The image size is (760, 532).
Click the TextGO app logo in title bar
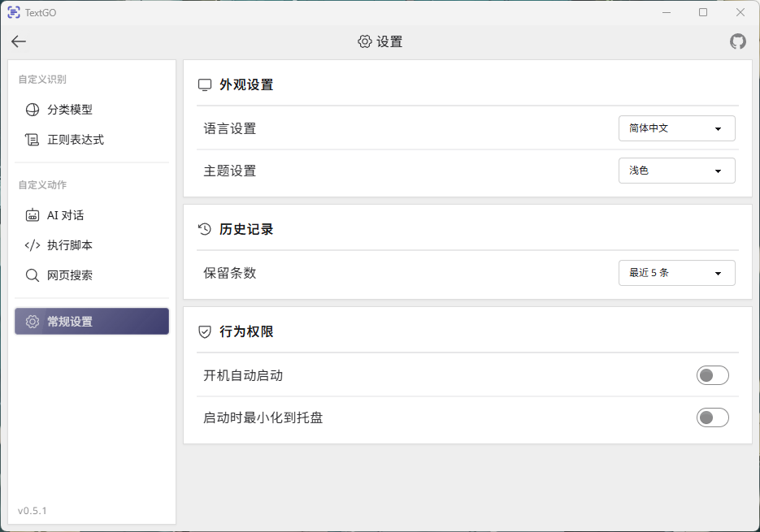(x=14, y=12)
